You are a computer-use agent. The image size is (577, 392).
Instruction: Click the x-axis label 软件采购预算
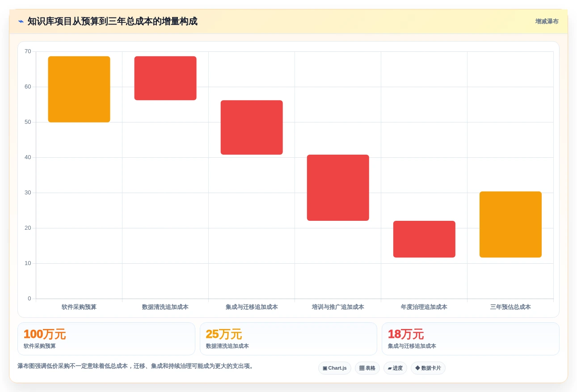click(79, 307)
